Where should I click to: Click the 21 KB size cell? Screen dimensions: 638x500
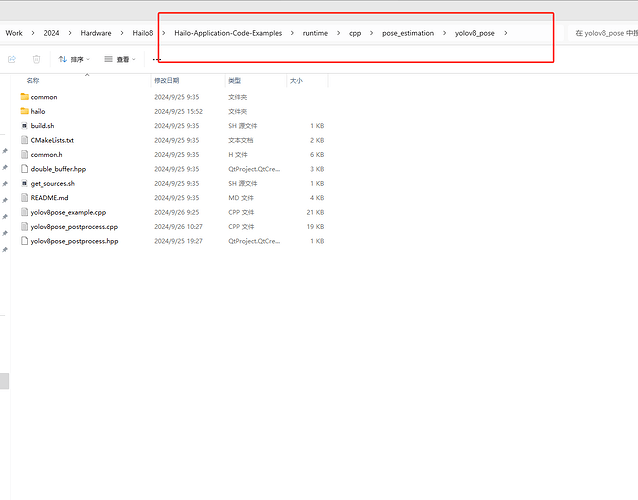(x=315, y=212)
